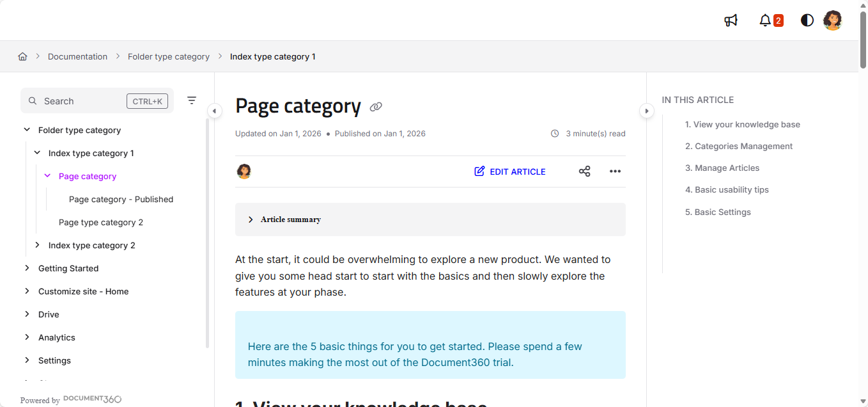Open notifications bell showing 2 alerts
Screen dimensions: 868x407
pyautogui.click(x=765, y=20)
